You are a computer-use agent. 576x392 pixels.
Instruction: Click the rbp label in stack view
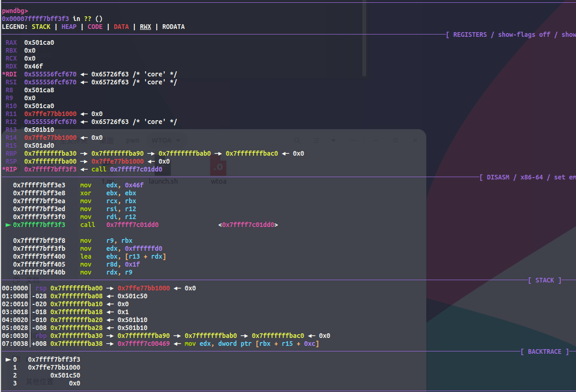[x=41, y=336]
